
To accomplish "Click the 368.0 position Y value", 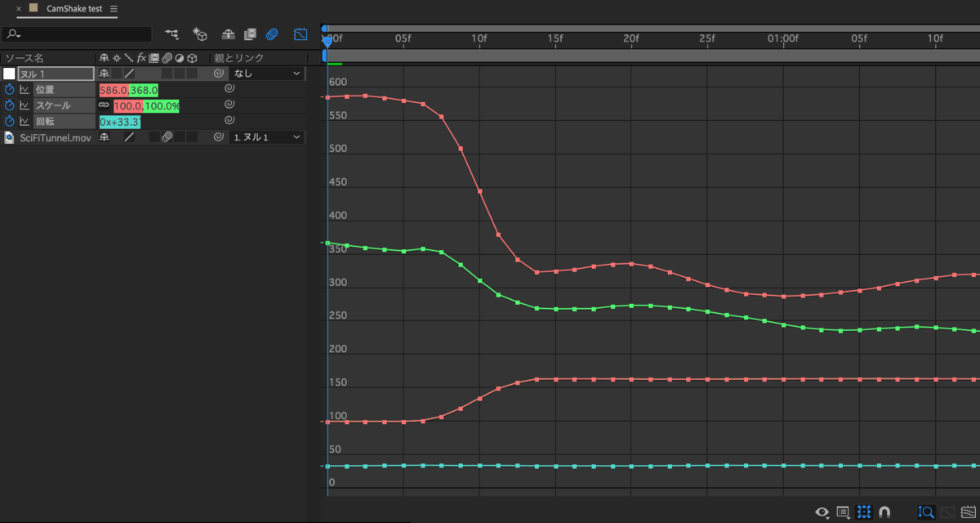I will (x=144, y=90).
